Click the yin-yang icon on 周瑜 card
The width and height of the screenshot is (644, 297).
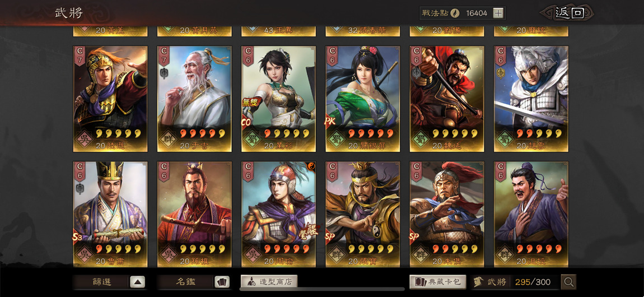coord(311,166)
